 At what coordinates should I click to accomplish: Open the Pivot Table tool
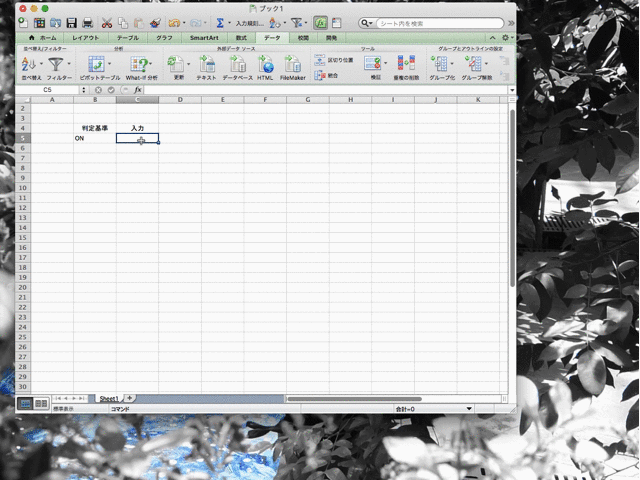tap(97, 64)
